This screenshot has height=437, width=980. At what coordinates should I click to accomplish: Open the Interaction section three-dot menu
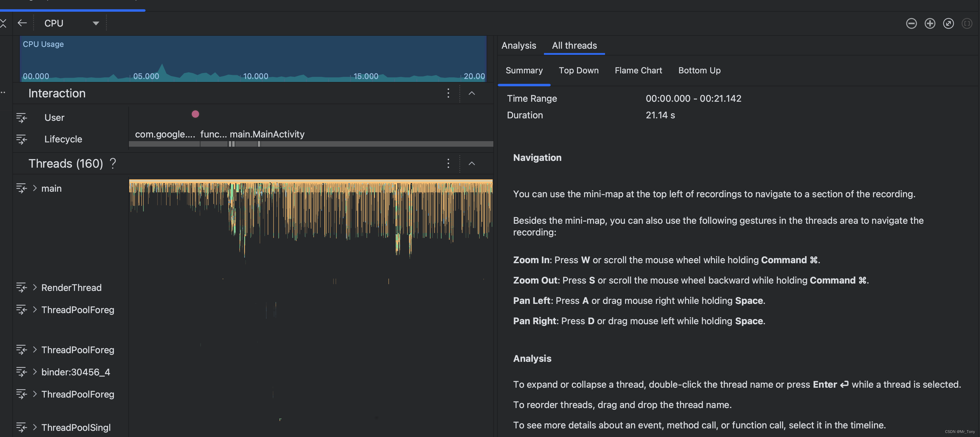[x=448, y=93]
